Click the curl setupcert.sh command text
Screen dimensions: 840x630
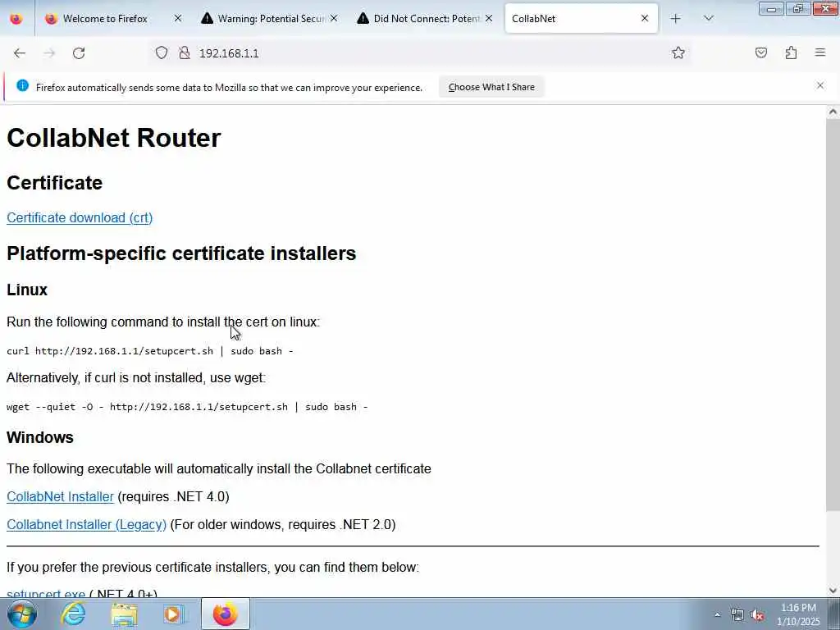150,351
